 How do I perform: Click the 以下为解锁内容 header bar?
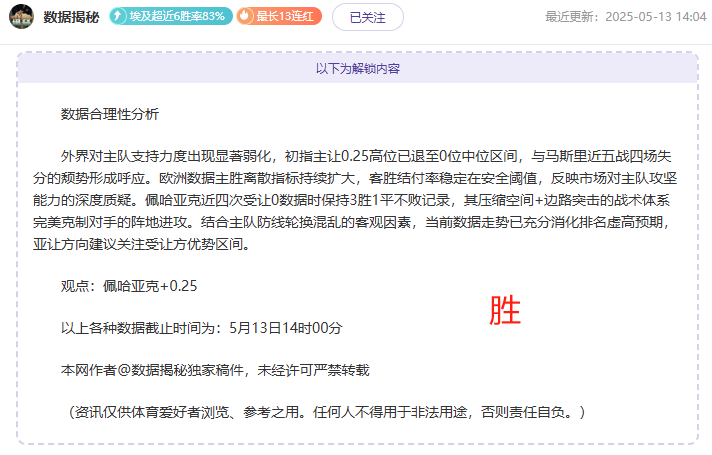[x=358, y=69]
